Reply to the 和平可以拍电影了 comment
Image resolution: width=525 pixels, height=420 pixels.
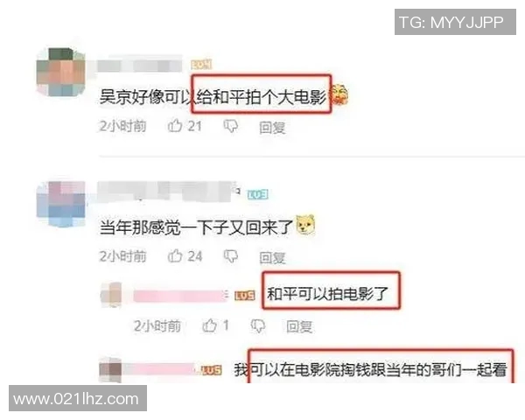(x=299, y=326)
